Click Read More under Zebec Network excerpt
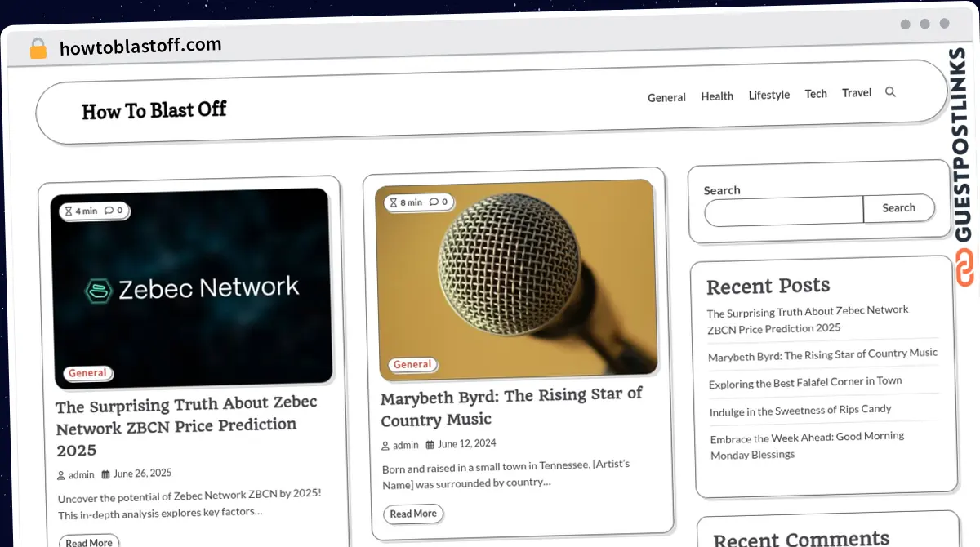Viewport: 980px width, 547px height. [89, 542]
